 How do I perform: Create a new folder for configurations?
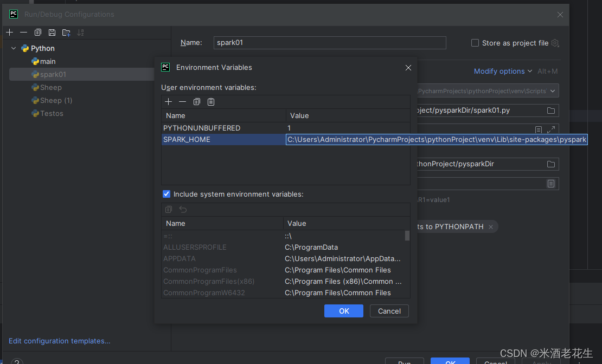click(66, 32)
